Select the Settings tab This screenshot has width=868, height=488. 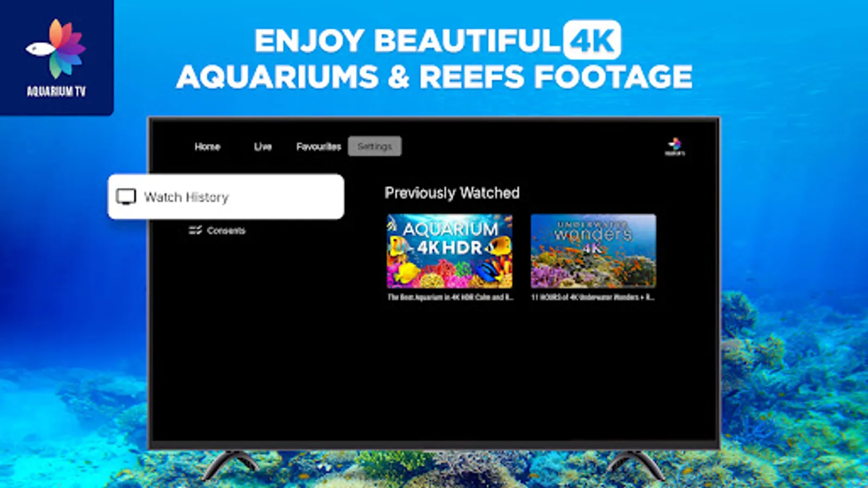(x=374, y=146)
